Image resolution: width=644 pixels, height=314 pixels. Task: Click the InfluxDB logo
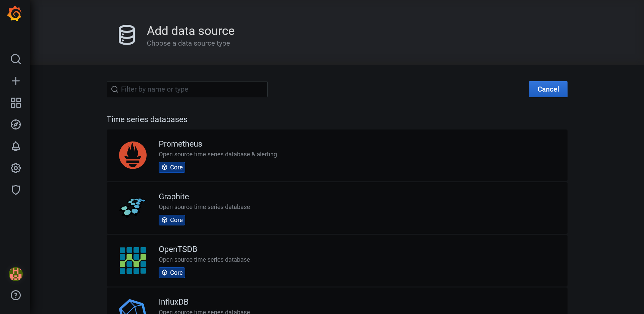click(133, 307)
